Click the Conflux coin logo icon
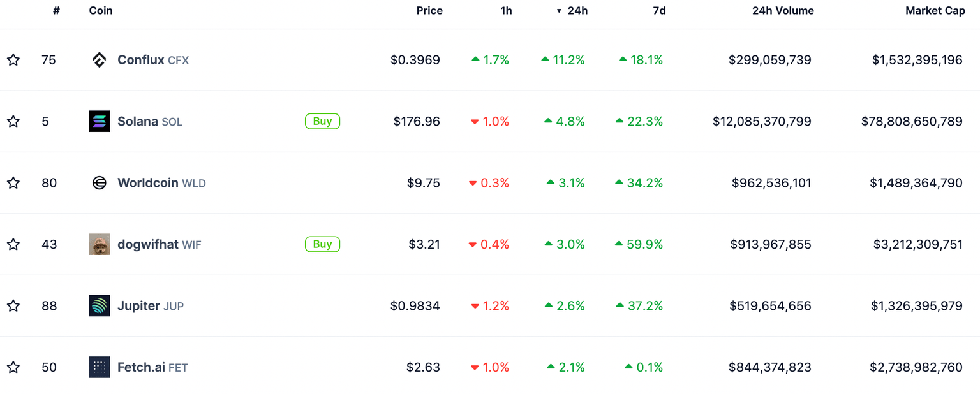The width and height of the screenshot is (980, 394). (x=100, y=60)
